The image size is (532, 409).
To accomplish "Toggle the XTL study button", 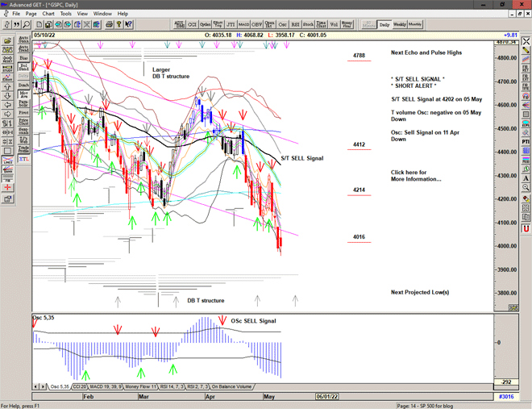I will [x=23, y=161].
